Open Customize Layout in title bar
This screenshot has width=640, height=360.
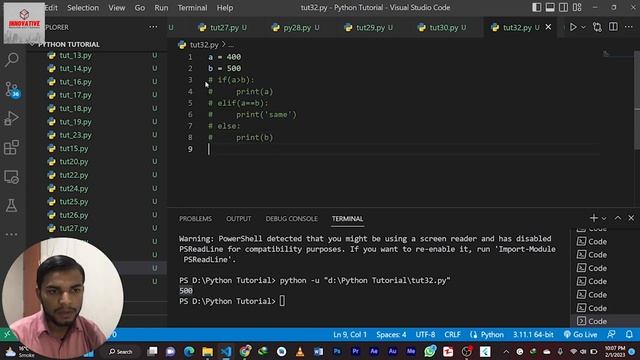(577, 7)
